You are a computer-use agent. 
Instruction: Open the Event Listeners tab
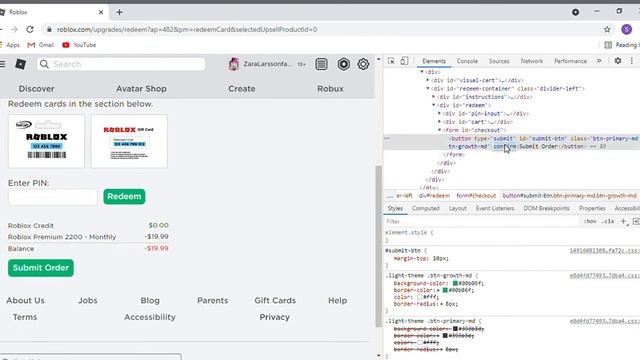(495, 208)
